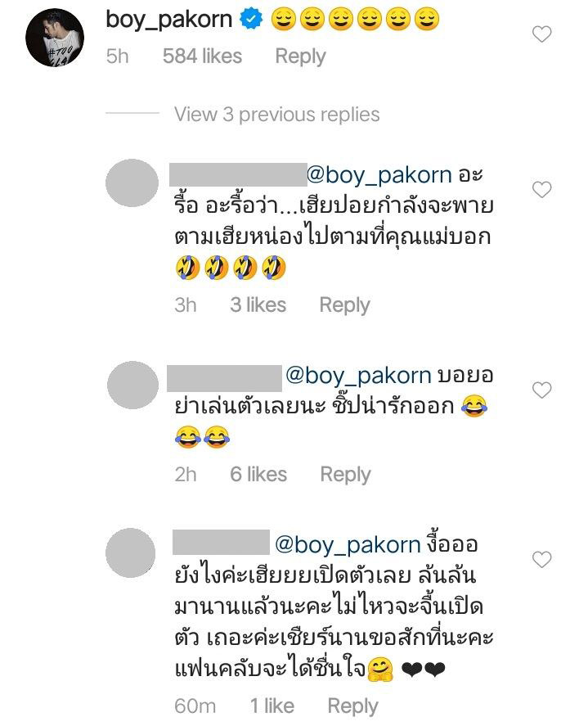Open 6 likes list on second reply
588x726 pixels.
258,474
